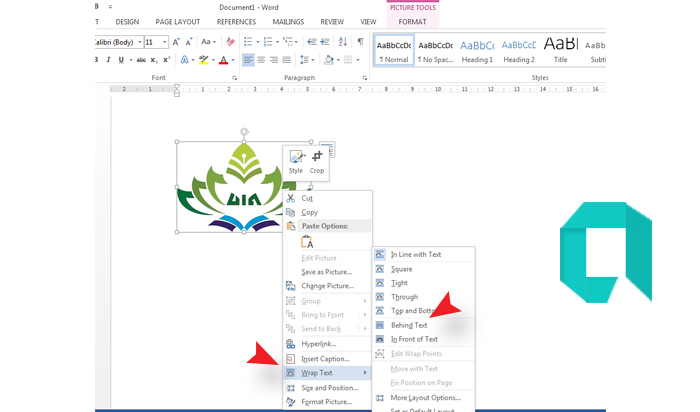Apply yellow text highlight color
This screenshot has height=412, width=700.
point(204,60)
